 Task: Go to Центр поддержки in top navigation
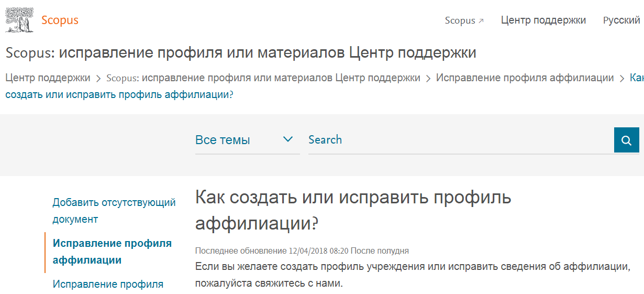543,20
